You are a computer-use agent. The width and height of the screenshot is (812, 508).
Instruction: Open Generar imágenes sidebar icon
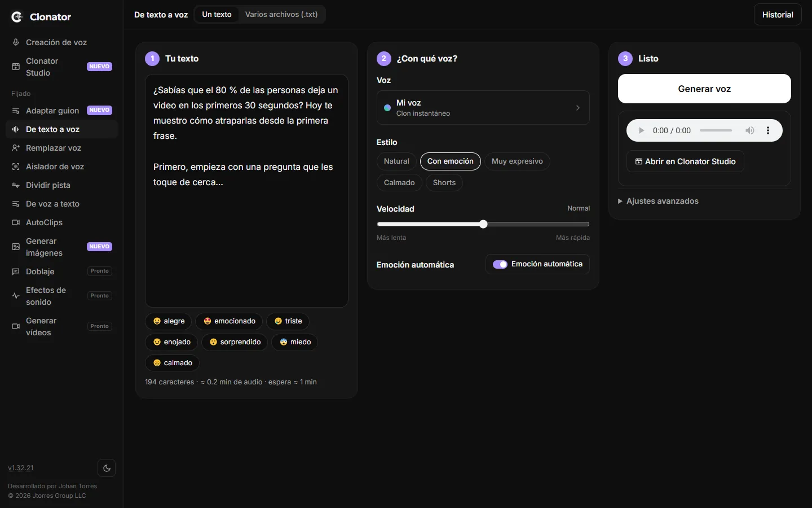pyautogui.click(x=16, y=247)
